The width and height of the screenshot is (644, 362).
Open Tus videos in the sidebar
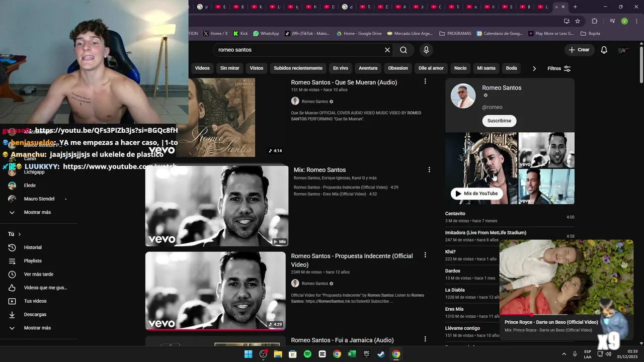pos(35,301)
